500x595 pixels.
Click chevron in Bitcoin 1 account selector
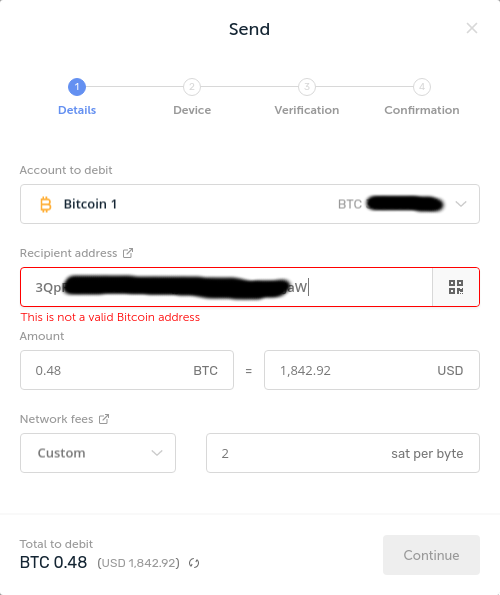pos(461,204)
